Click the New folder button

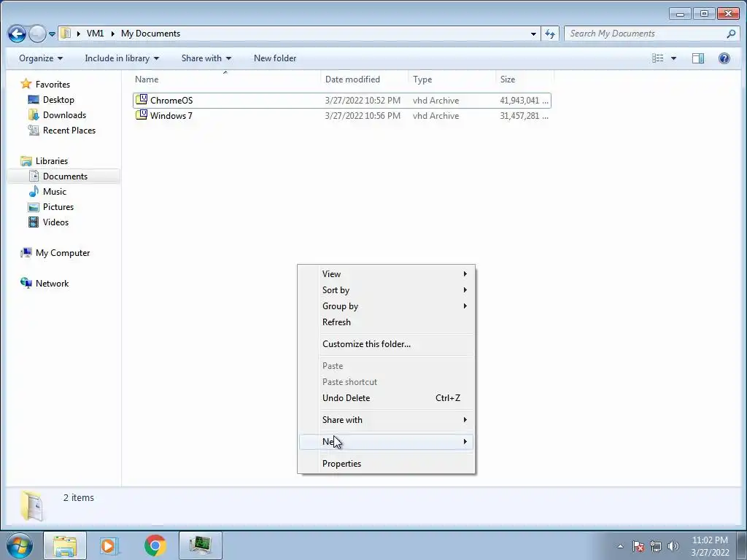tap(275, 58)
